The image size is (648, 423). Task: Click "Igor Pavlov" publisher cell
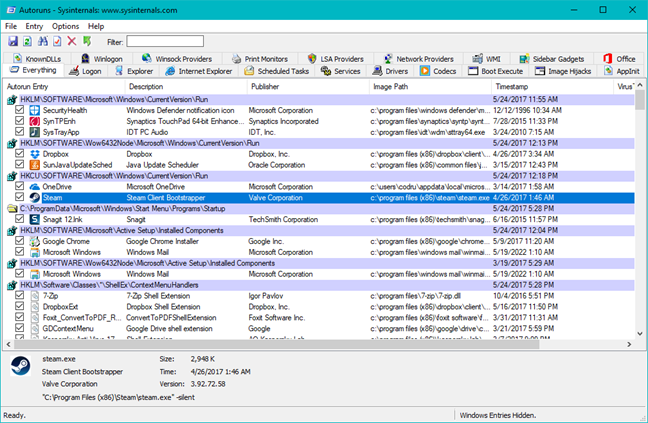(266, 296)
